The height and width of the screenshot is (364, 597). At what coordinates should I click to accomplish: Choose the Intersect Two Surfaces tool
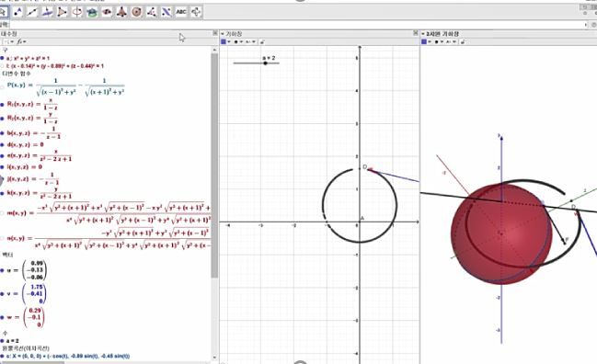click(92, 12)
